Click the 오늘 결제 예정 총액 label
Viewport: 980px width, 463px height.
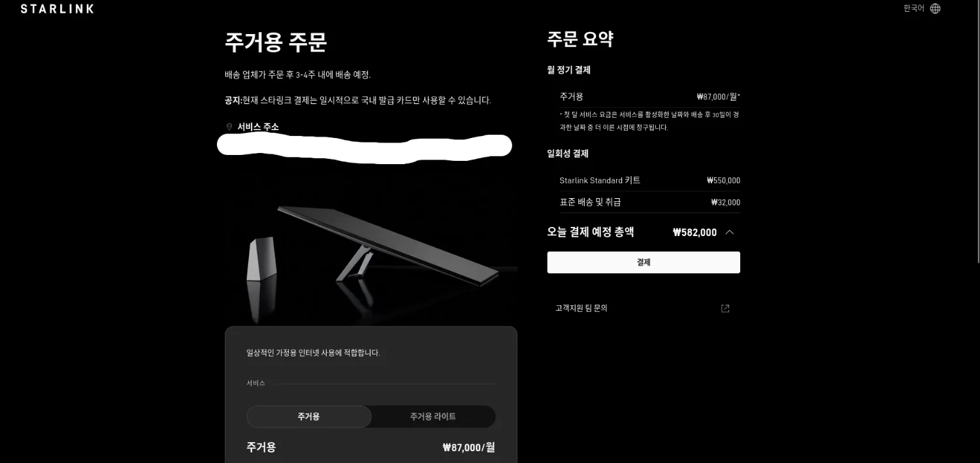tap(590, 232)
